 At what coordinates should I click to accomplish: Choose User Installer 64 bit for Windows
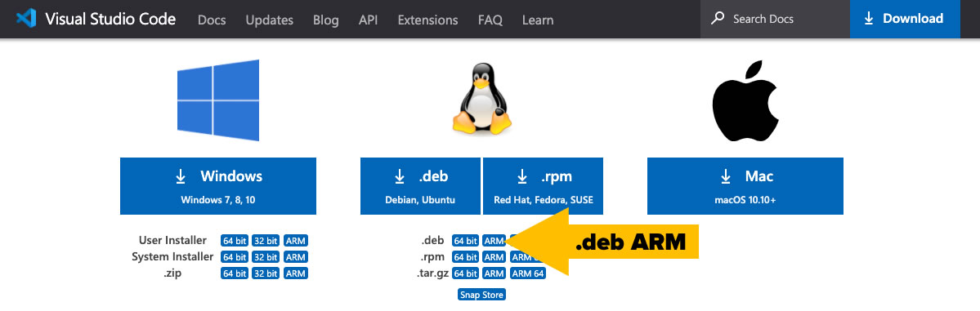[x=235, y=241]
